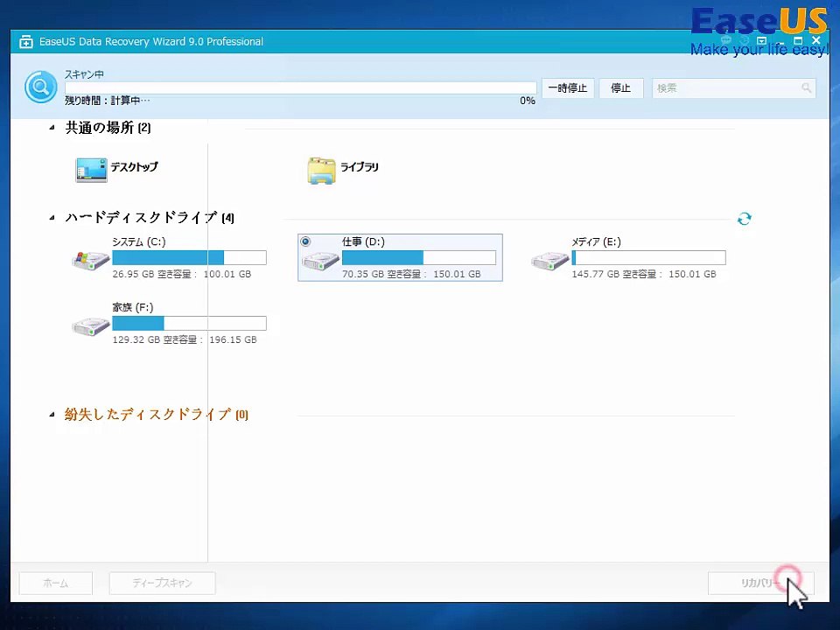Click the F: drive usage bar

189,324
